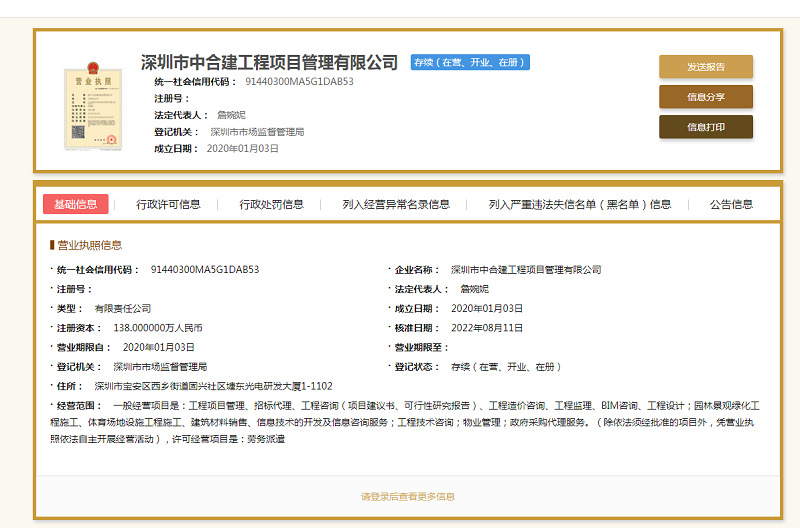Screen dimensions: 800x528
Task: Go to 列入经营异常名录信息 tab
Action: tap(396, 205)
